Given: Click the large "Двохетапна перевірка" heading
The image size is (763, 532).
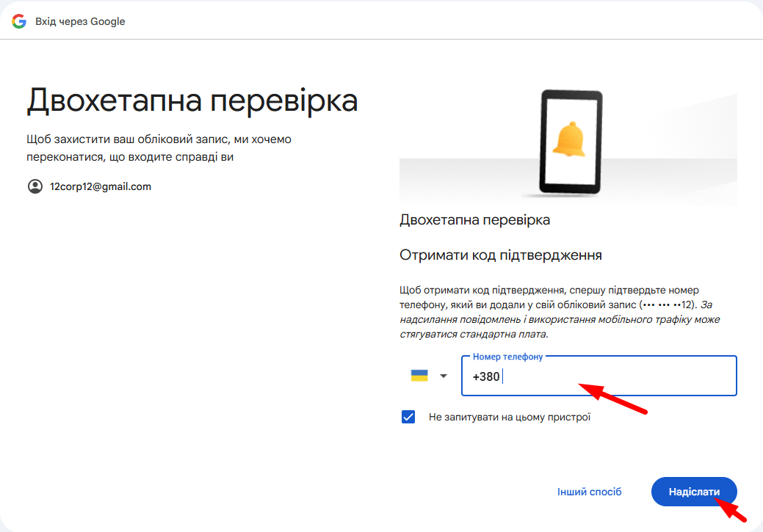Looking at the screenshot, I should tap(192, 101).
